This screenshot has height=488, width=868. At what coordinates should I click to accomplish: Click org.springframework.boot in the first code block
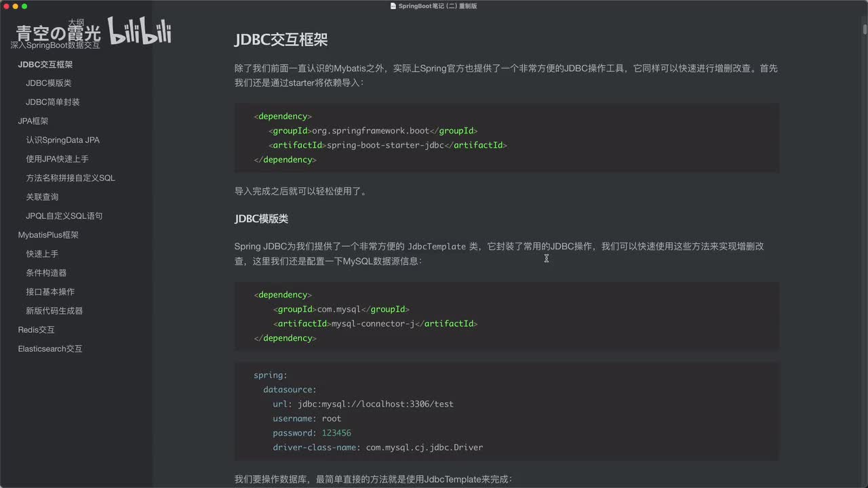point(370,131)
